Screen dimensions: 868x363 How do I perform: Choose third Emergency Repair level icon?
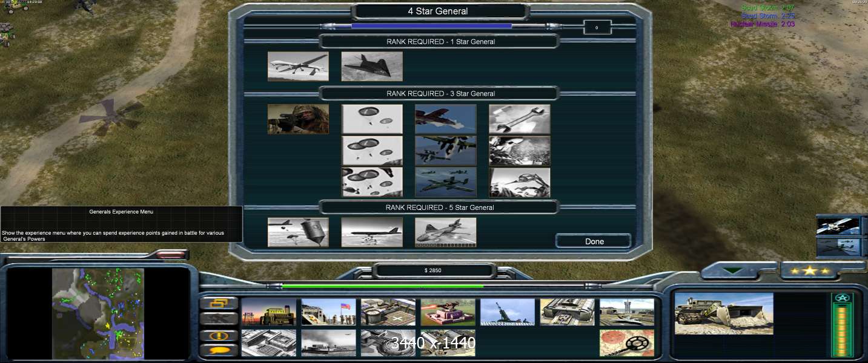pyautogui.click(x=520, y=182)
